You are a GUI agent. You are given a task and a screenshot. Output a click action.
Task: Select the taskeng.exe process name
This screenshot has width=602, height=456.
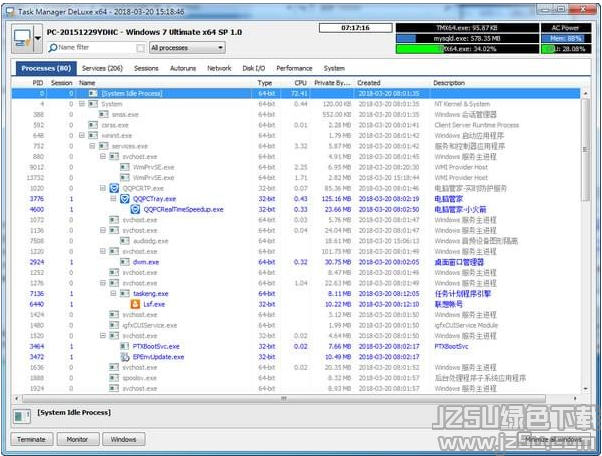(150, 294)
